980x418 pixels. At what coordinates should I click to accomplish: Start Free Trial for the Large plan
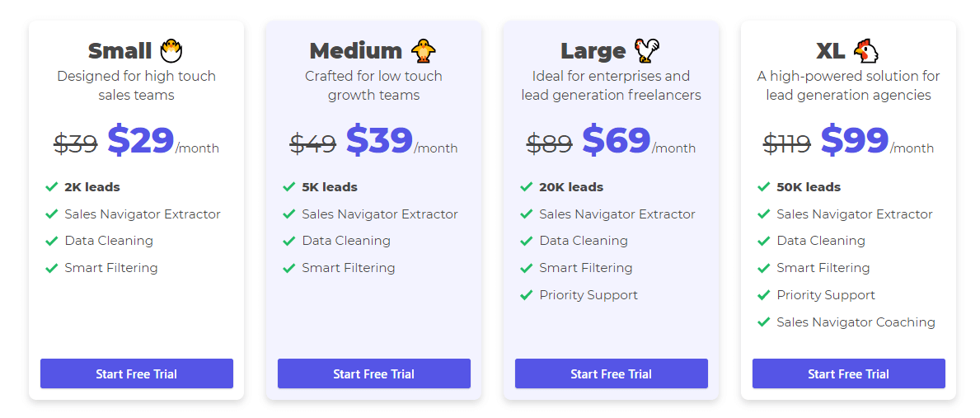point(612,373)
